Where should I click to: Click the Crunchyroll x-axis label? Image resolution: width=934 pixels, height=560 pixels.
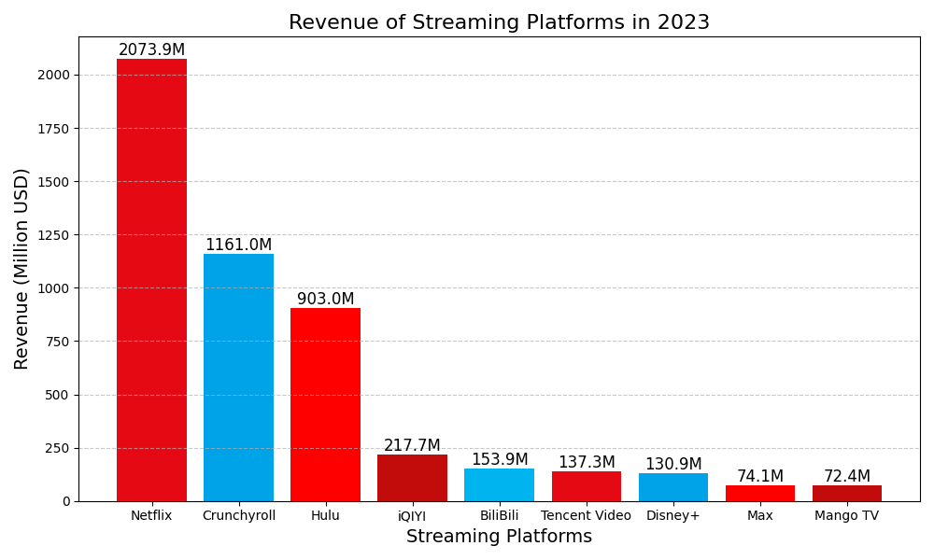[239, 516]
